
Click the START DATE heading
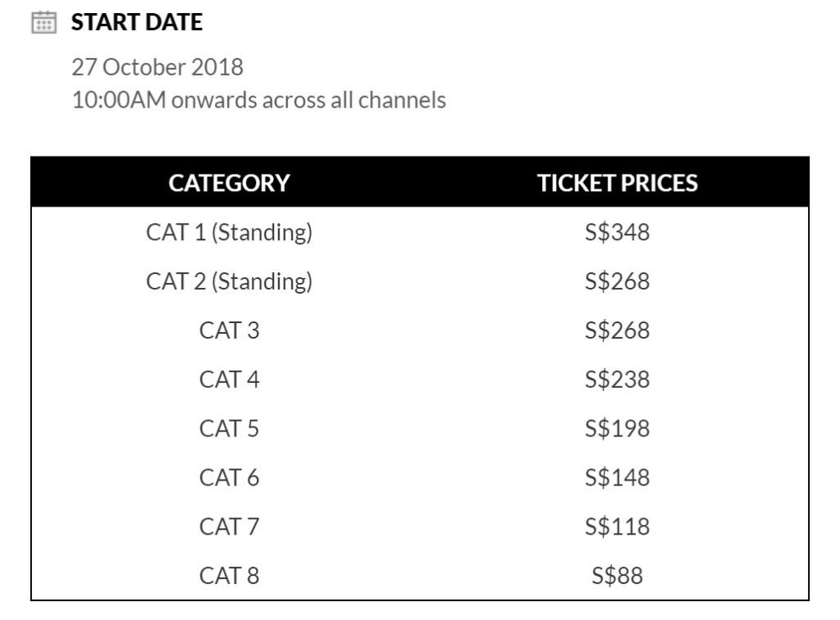click(x=136, y=22)
